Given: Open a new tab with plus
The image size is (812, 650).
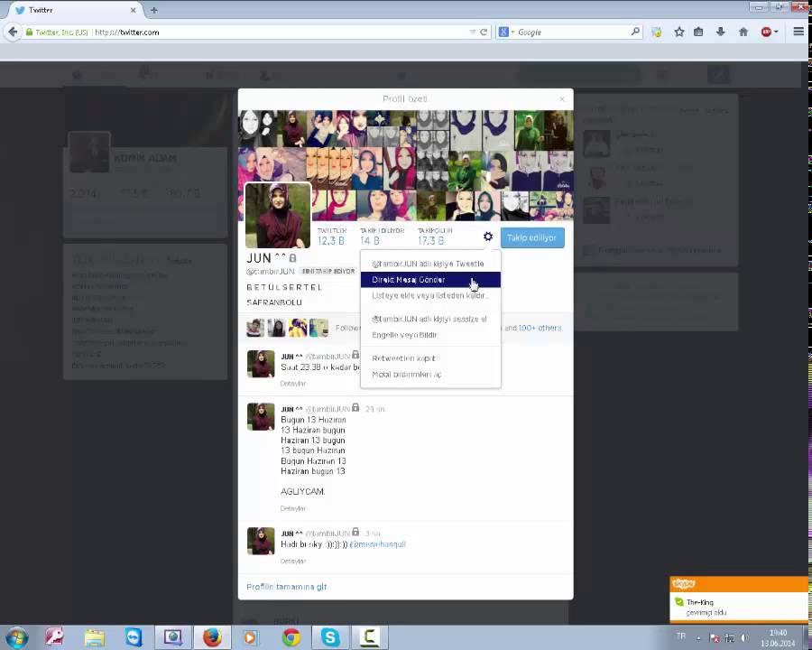Looking at the screenshot, I should (x=153, y=10).
